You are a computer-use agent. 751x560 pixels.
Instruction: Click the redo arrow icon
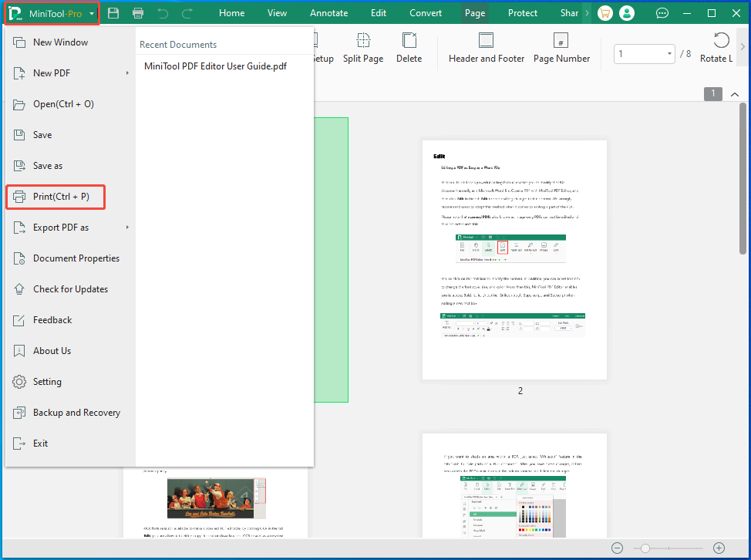pos(187,13)
